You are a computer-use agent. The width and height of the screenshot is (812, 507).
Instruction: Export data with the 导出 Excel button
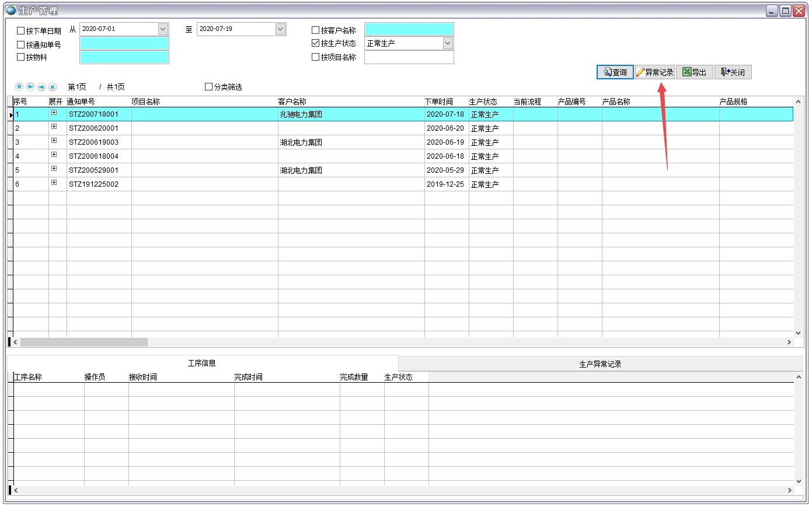pos(694,72)
